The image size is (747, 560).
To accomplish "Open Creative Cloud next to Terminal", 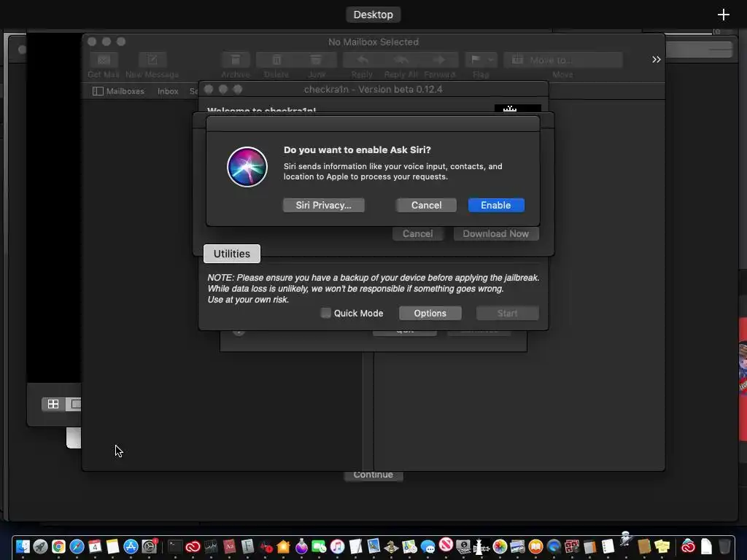I will coord(193,546).
